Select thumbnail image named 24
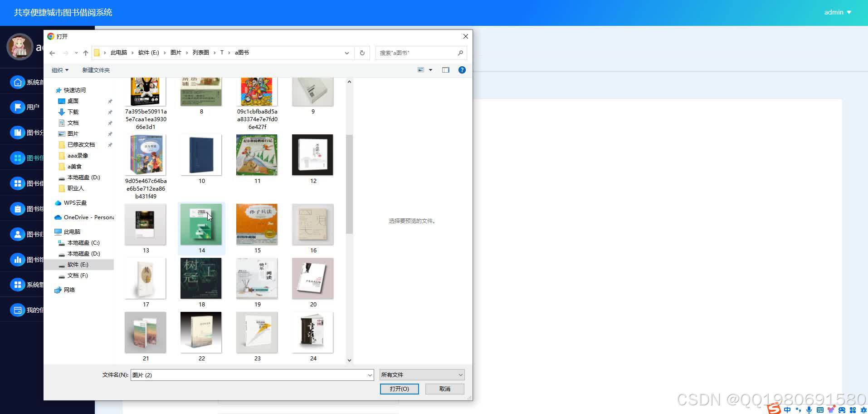The image size is (868, 414). click(313, 333)
